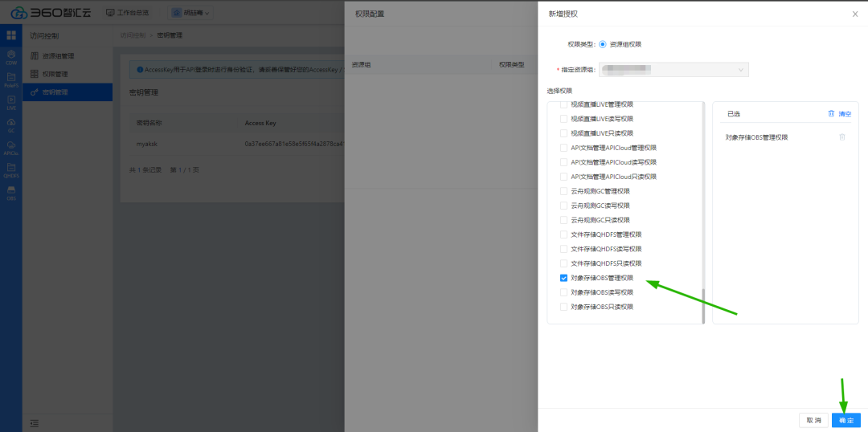Check API文档管理APICloud管理权限

563,148
